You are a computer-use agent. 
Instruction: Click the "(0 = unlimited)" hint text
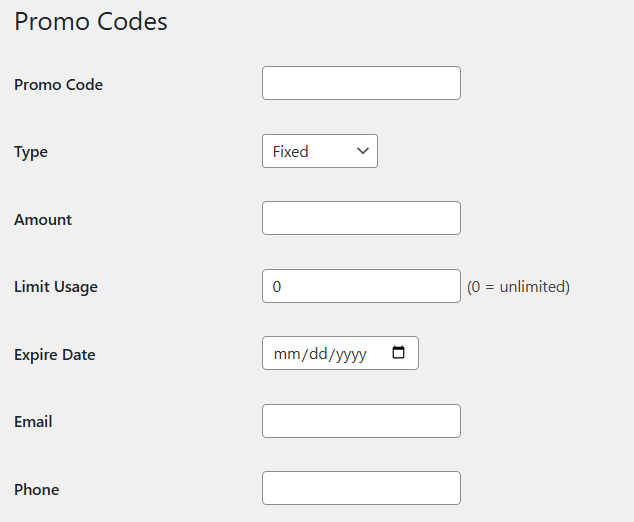pyautogui.click(x=518, y=287)
